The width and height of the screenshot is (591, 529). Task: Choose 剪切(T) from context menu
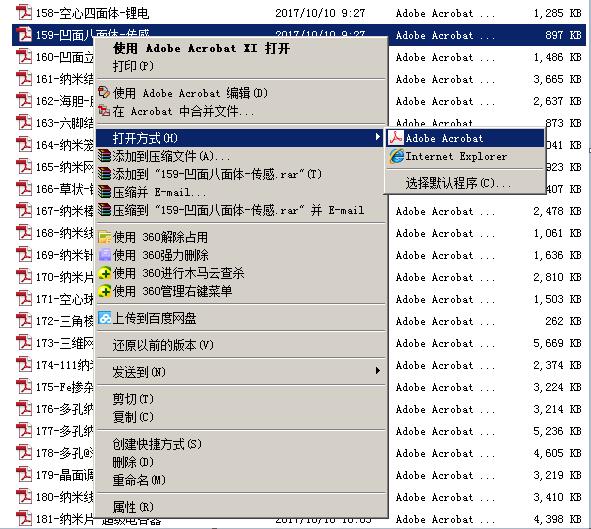click(133, 399)
